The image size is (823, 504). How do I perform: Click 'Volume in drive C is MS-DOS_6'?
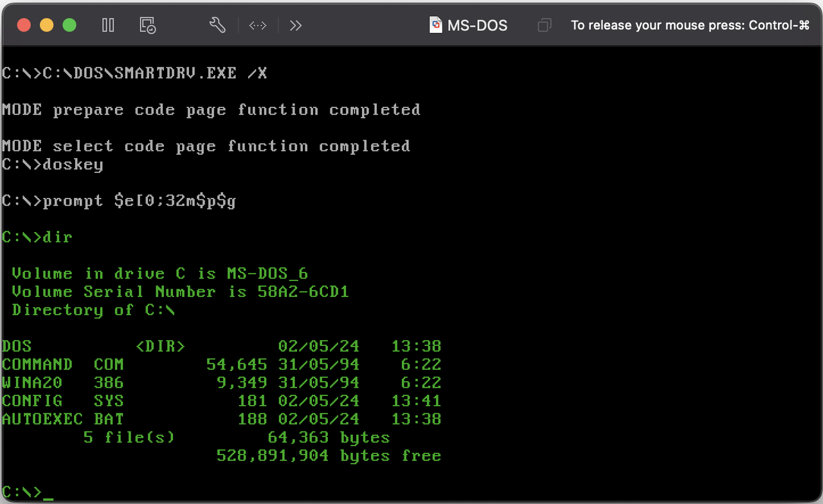tap(160, 274)
